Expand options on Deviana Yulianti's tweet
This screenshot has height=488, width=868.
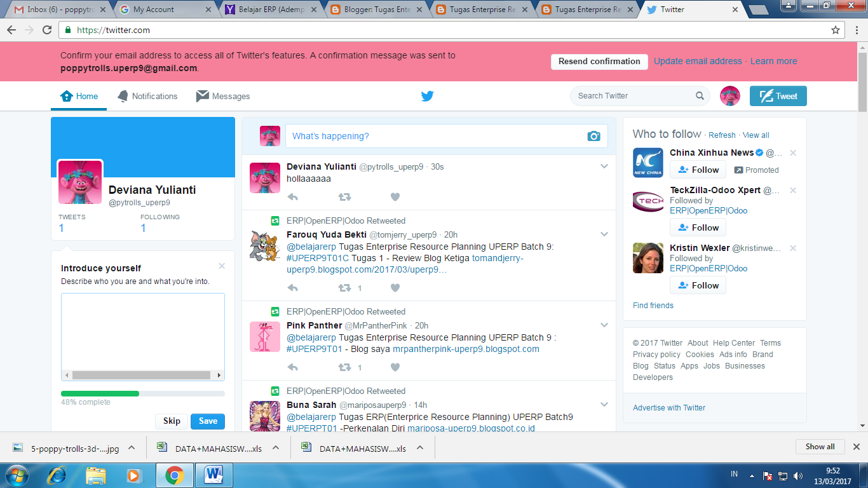pyautogui.click(x=604, y=166)
